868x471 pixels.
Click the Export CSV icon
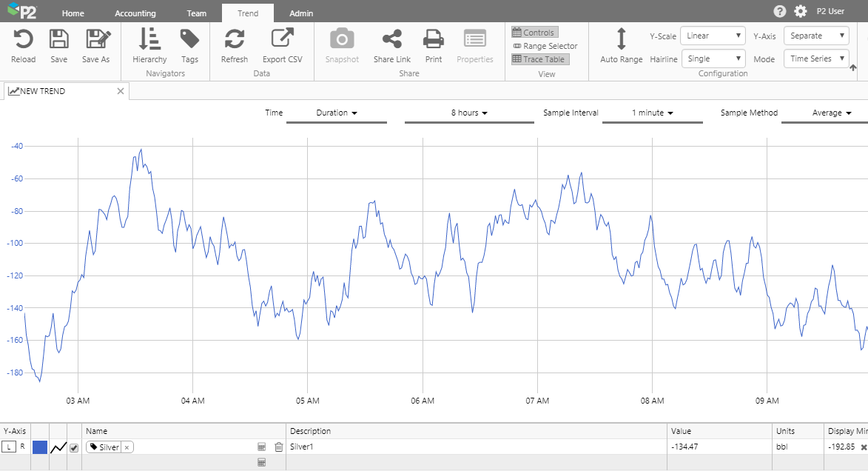282,40
